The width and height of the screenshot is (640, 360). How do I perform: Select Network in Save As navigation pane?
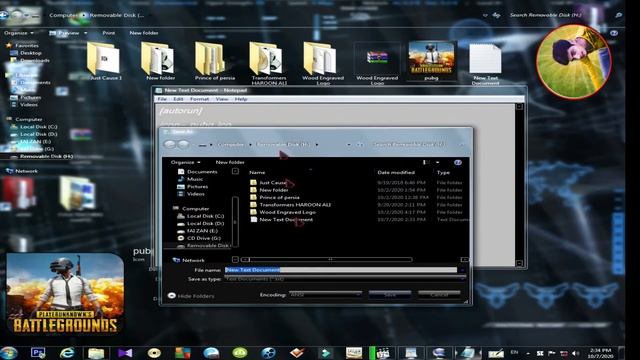pyautogui.click(x=189, y=260)
